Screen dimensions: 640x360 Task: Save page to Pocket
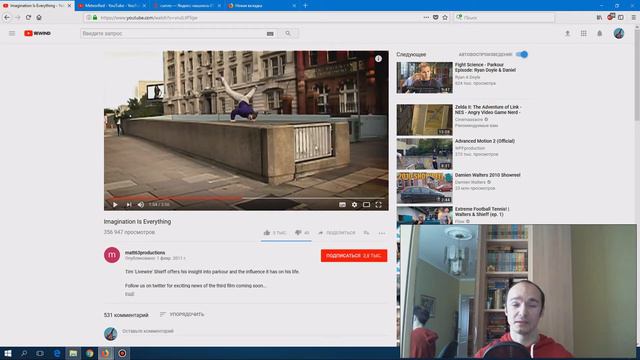pyautogui.click(x=436, y=18)
